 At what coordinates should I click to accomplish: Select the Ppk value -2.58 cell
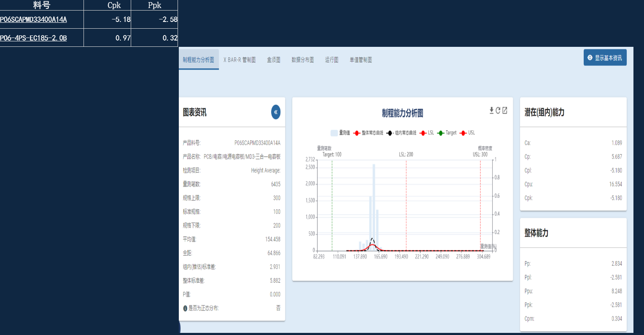coord(154,19)
